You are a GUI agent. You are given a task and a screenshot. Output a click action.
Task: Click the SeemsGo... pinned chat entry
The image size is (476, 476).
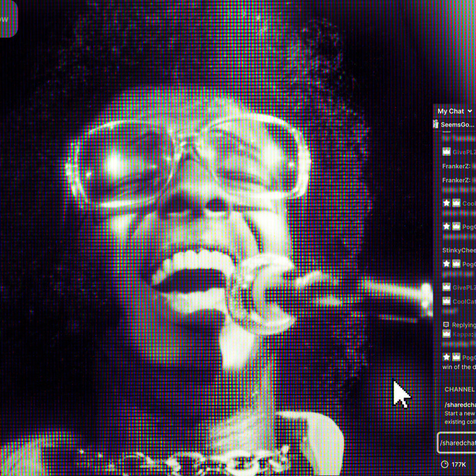click(457, 124)
